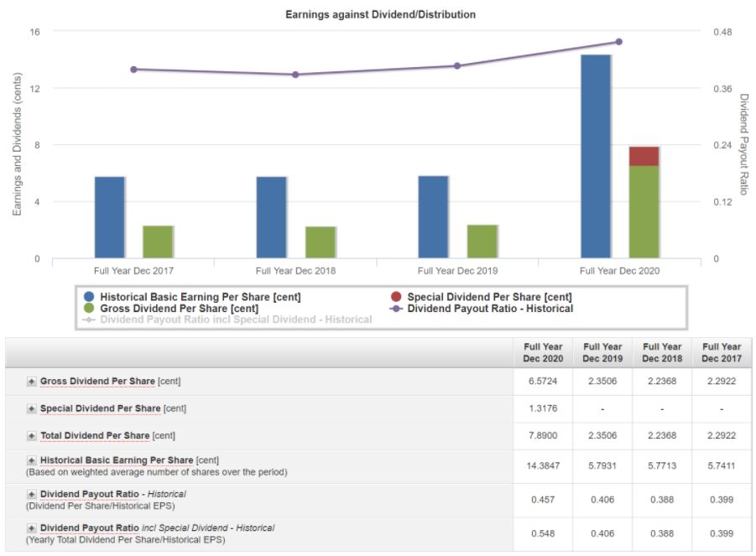
Task: Toggle Historical Basic Earning Per Share legend series
Action: coord(200,297)
